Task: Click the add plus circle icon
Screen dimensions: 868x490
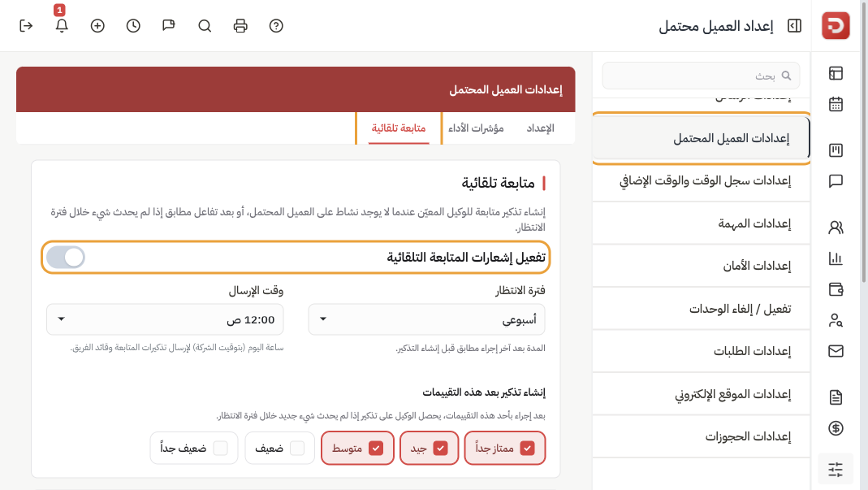Action: click(x=97, y=26)
